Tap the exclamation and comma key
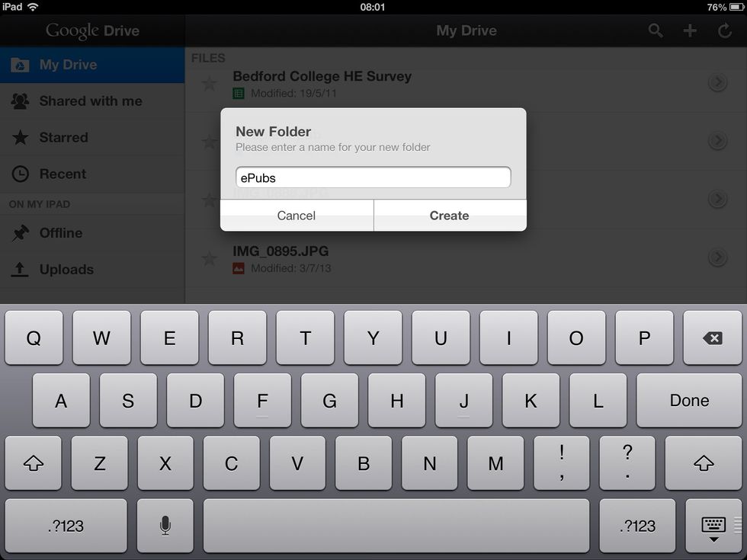Image resolution: width=747 pixels, height=560 pixels. point(562,463)
